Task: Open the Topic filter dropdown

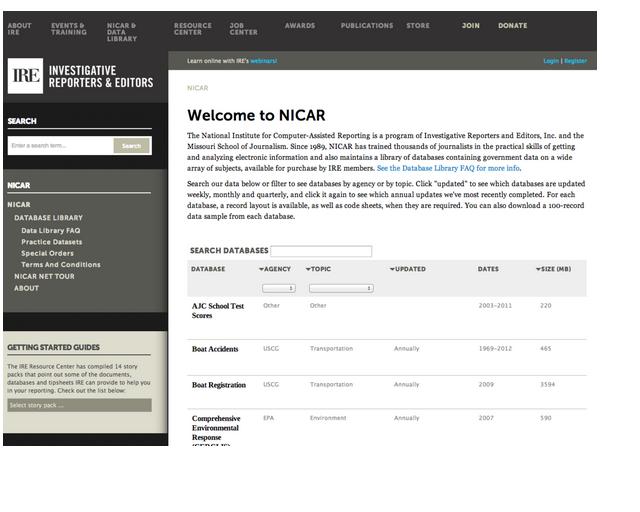Action: pos(341,288)
